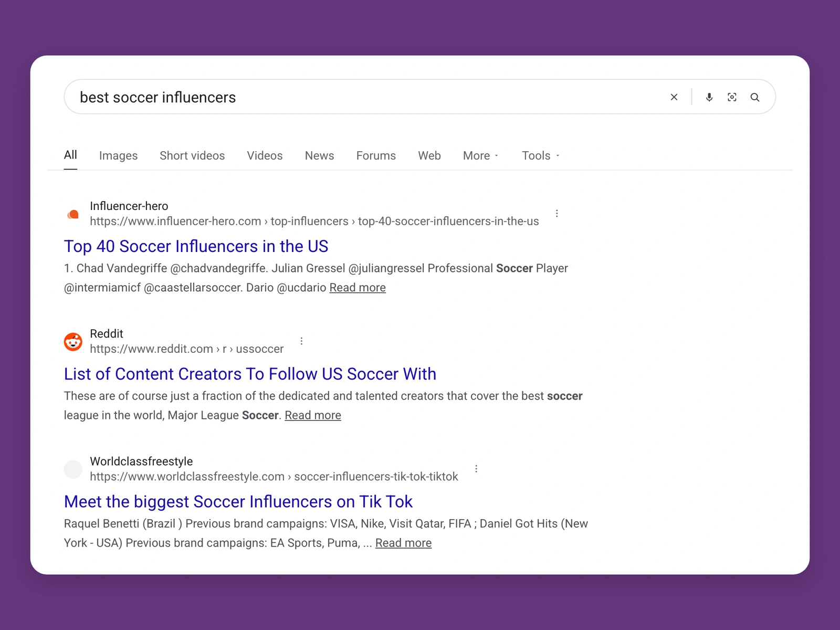This screenshot has height=630, width=840.
Task: Click the snippet mentioning Raquel Benetti
Action: 325,533
